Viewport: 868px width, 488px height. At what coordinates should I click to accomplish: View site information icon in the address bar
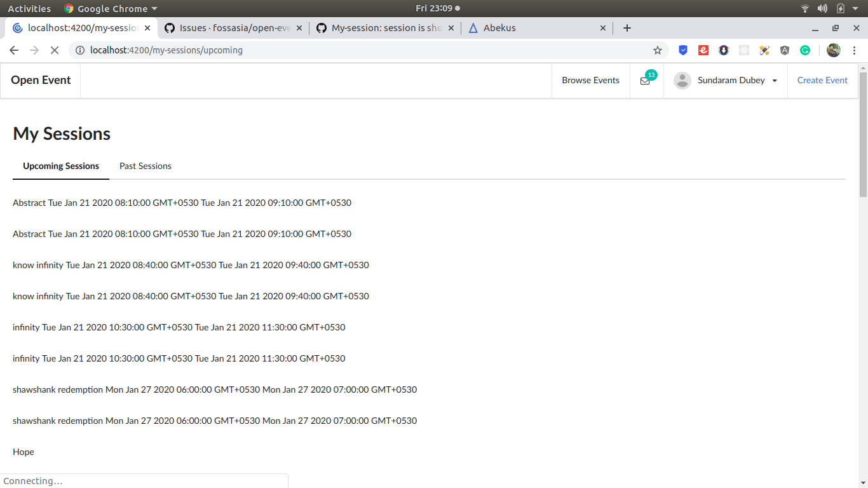[x=80, y=50]
